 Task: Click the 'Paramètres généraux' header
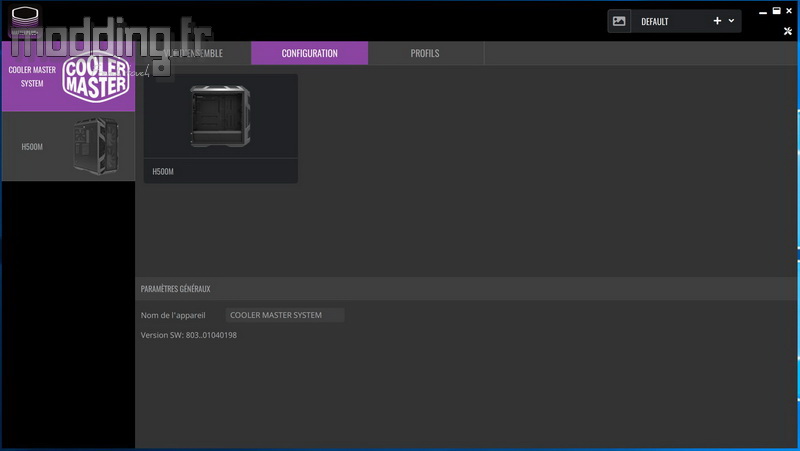[176, 289]
